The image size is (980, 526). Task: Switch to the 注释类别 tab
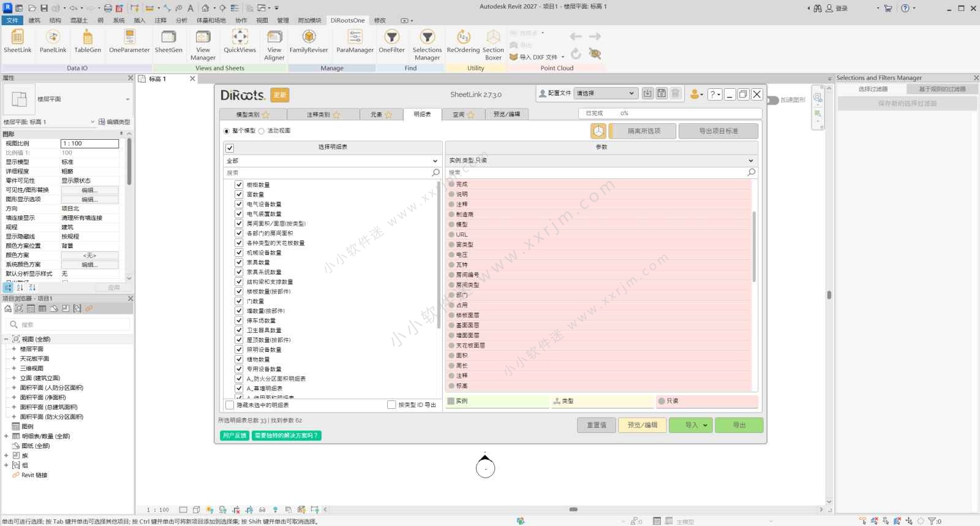[323, 115]
